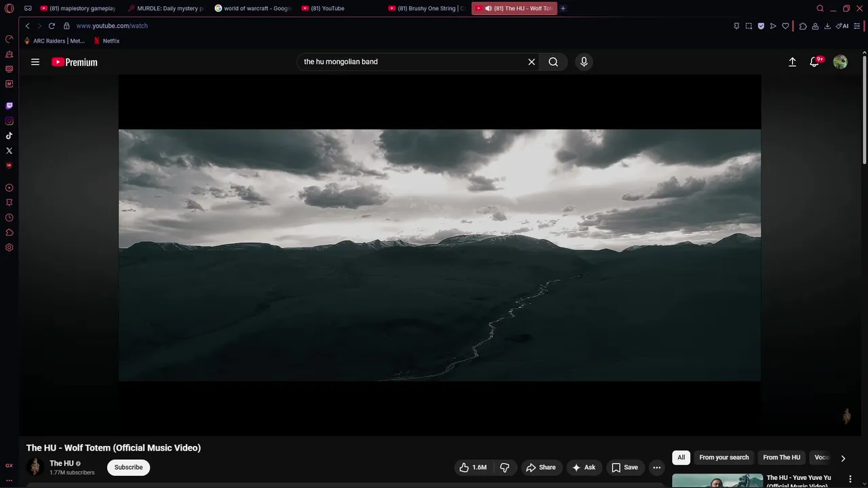Open the browser downloads icon
This screenshot has width=868, height=488.
click(827, 26)
